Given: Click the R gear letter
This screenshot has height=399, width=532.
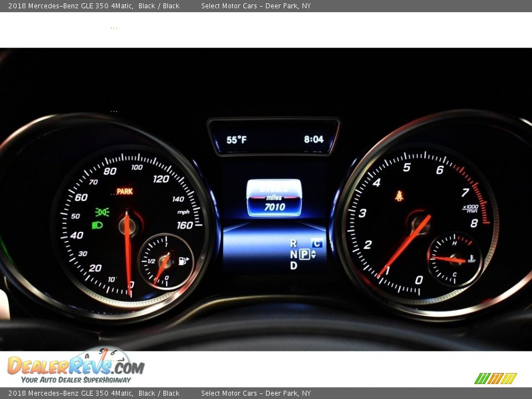Looking at the screenshot, I should (294, 243).
